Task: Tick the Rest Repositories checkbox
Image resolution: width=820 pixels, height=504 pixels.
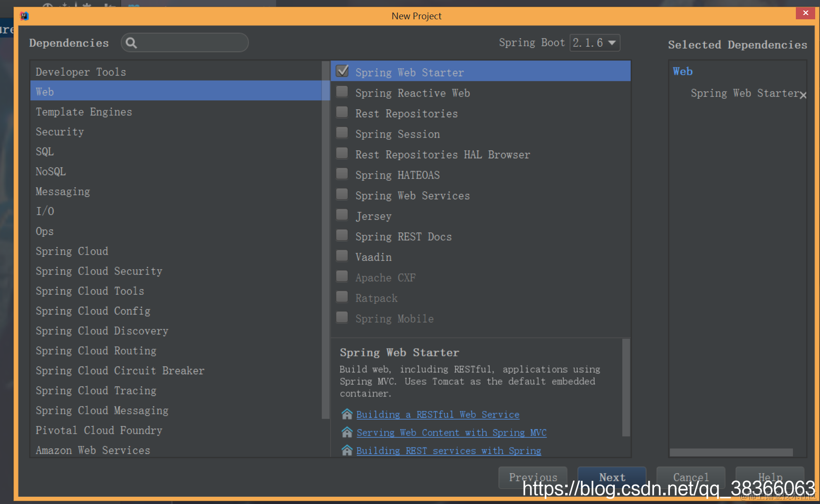Action: pos(342,112)
